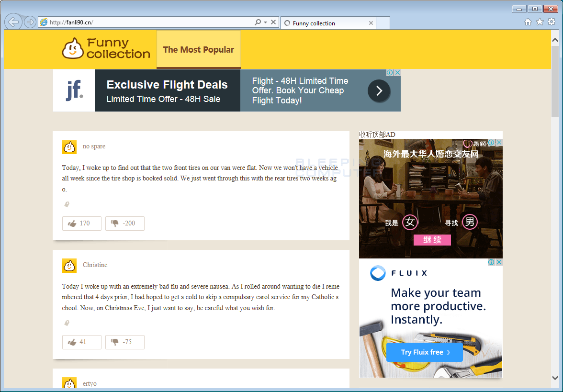The image size is (563, 392).
Task: Click the AdChoices info icon on Fluix ad
Action: [x=492, y=262]
